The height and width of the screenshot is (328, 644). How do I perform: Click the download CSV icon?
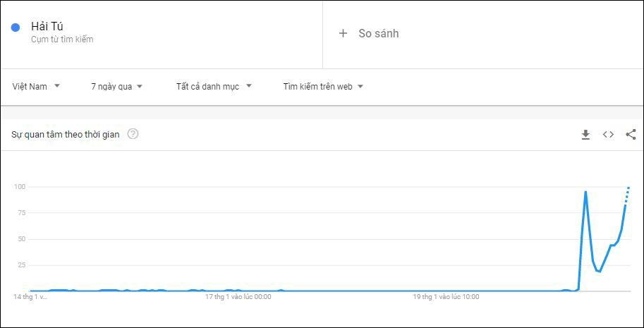tap(585, 135)
